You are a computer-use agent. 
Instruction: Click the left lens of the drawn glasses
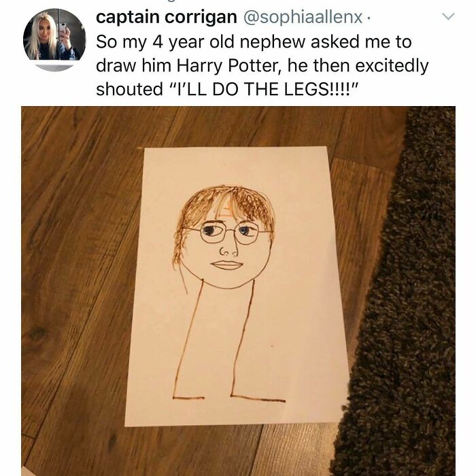coord(212,233)
